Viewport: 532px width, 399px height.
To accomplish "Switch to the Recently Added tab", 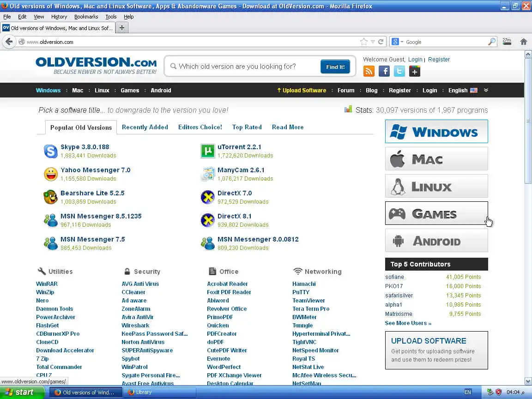I will [145, 127].
